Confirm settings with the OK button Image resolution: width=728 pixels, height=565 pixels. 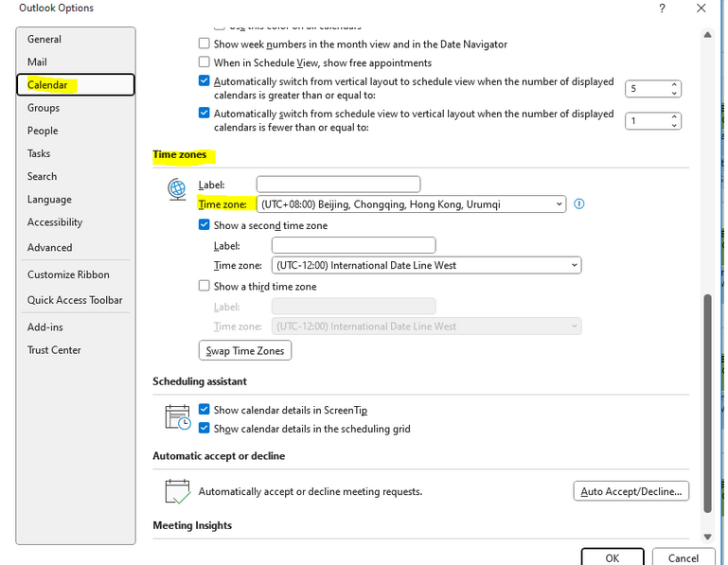613,557
